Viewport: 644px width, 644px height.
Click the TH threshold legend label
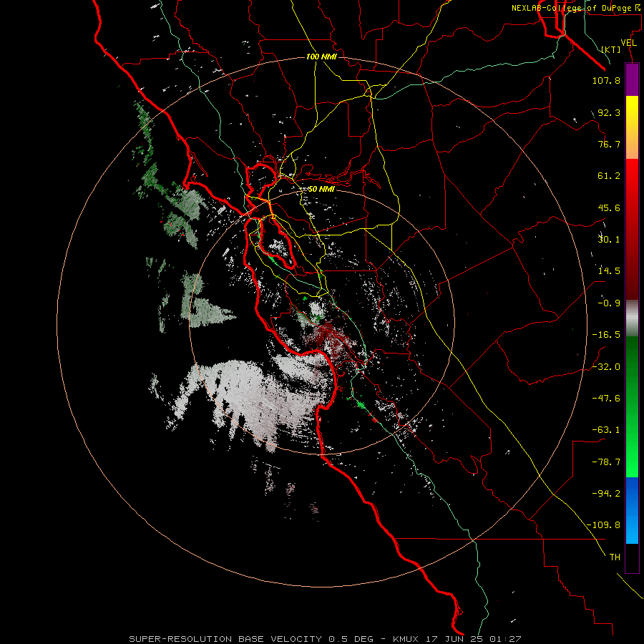(x=615, y=557)
